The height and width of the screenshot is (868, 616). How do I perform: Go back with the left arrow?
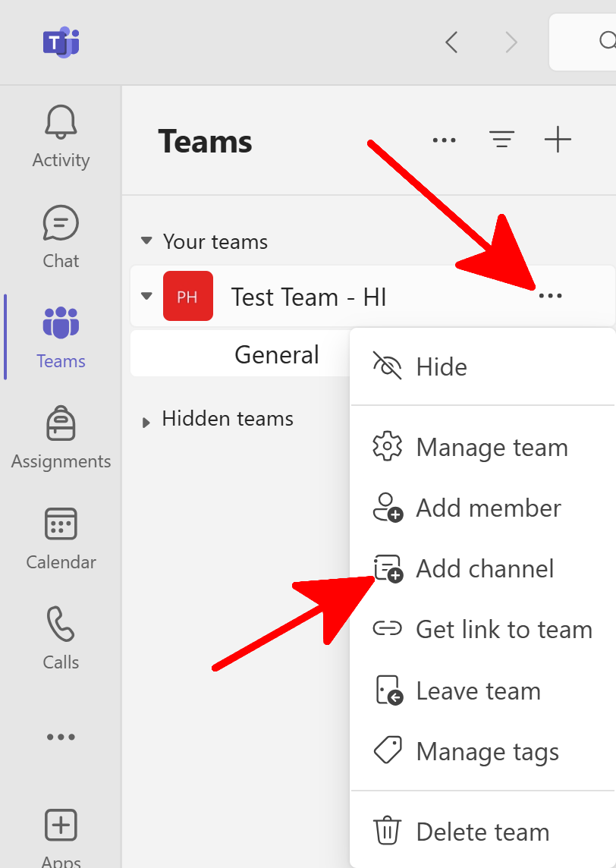coord(451,42)
